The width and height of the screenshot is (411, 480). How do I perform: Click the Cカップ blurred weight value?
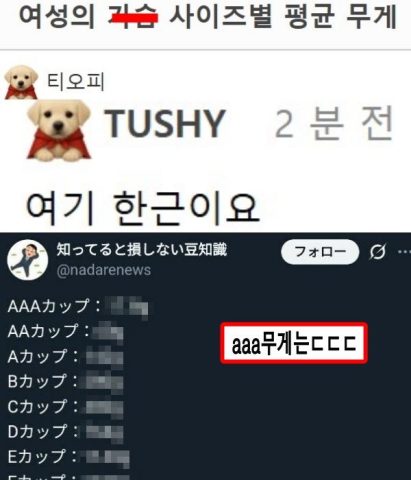point(105,407)
